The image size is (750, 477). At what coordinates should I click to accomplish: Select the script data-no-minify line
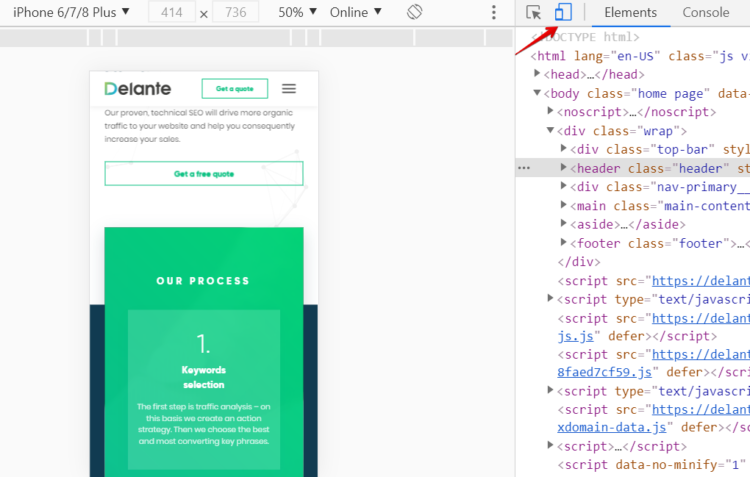(x=653, y=465)
